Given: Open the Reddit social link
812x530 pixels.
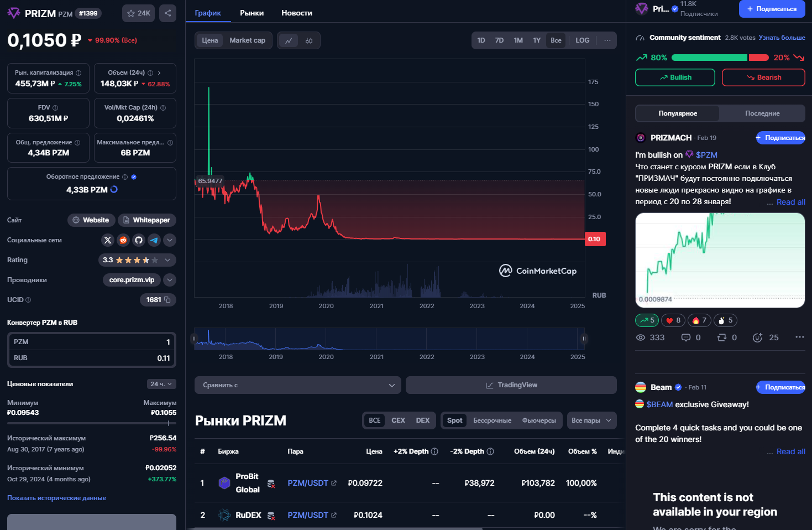Looking at the screenshot, I should click(123, 240).
